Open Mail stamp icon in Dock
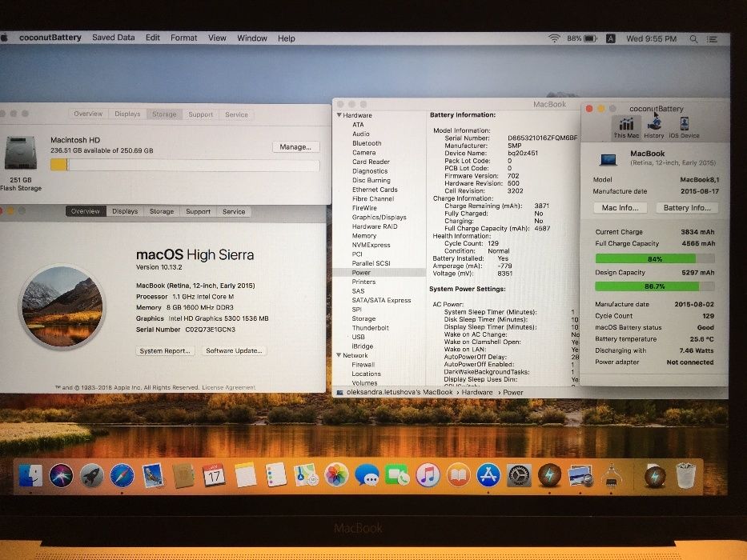The image size is (747, 560). click(x=153, y=475)
